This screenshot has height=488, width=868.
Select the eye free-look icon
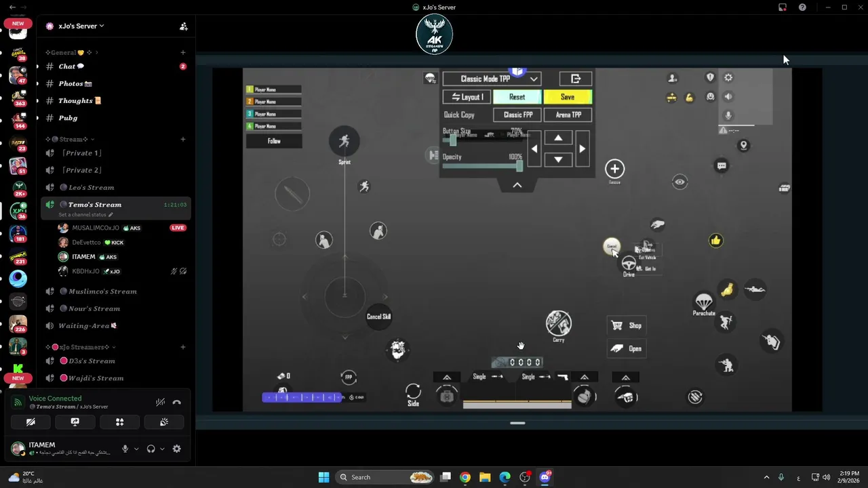click(680, 182)
